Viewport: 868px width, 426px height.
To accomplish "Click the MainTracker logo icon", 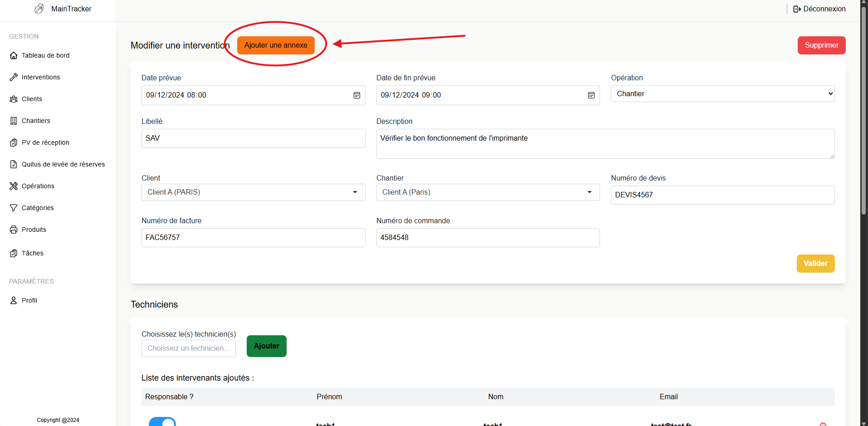I will [x=39, y=9].
